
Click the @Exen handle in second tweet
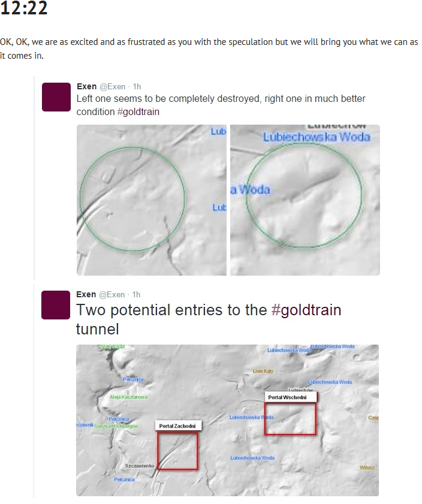click(x=112, y=295)
